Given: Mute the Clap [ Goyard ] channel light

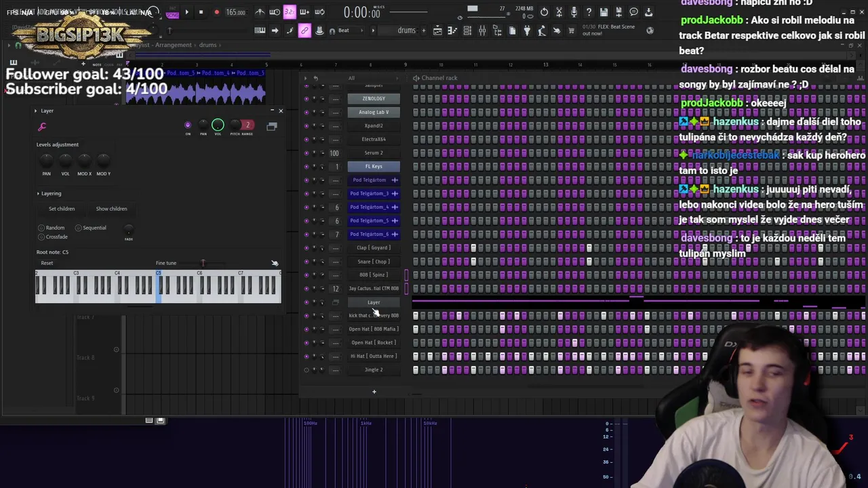Looking at the screenshot, I should coord(306,247).
